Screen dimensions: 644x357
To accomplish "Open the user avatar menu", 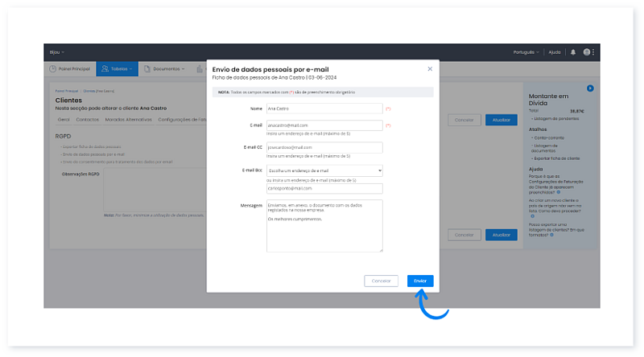I will tap(587, 52).
